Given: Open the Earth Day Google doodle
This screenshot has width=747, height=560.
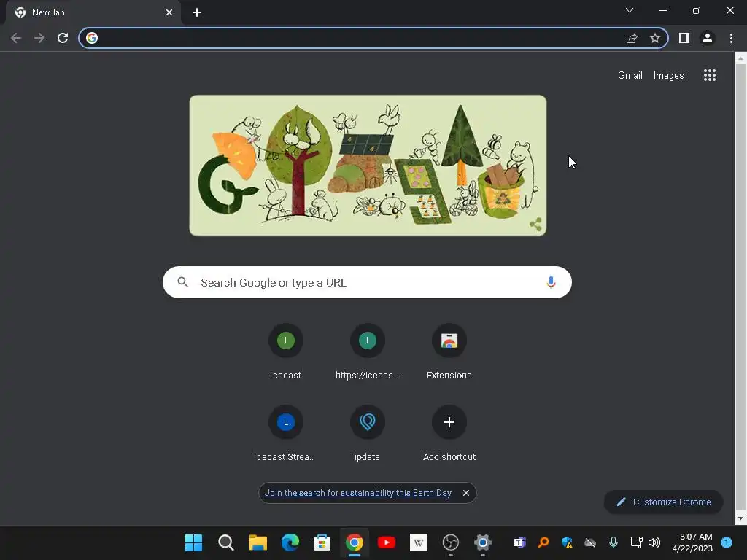Looking at the screenshot, I should click(x=368, y=166).
